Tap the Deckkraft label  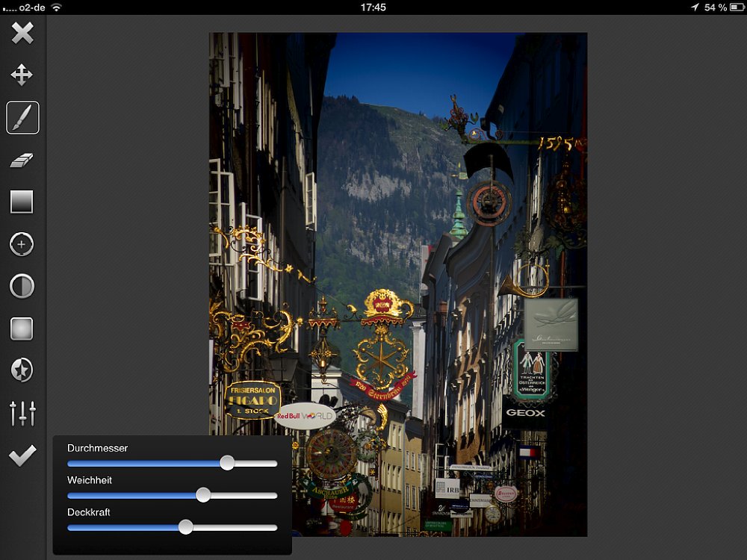89,512
